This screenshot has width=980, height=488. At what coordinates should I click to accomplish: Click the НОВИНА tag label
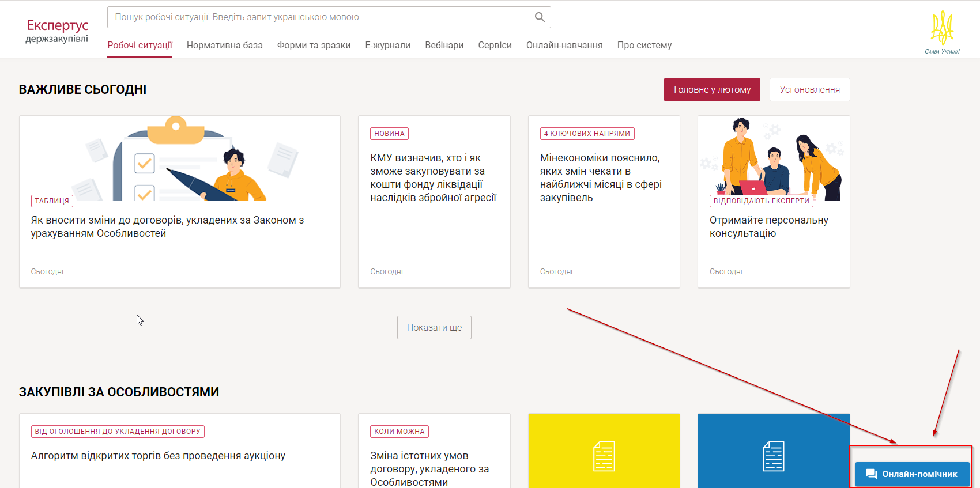pos(389,134)
